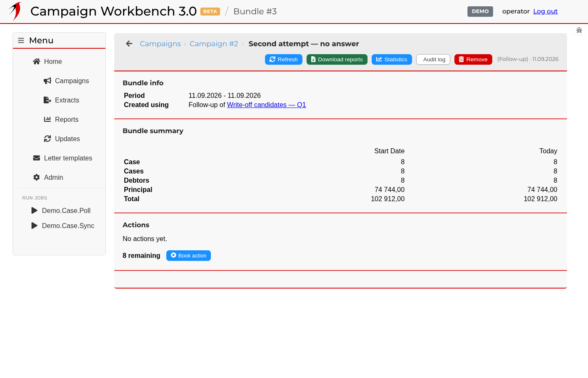Click the 'Start Date' column header
Viewport: 588px width, 378px height.
(389, 151)
